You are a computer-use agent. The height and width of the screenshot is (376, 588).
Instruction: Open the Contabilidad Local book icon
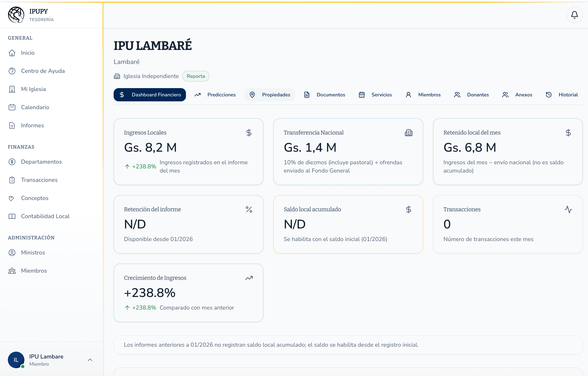12,216
